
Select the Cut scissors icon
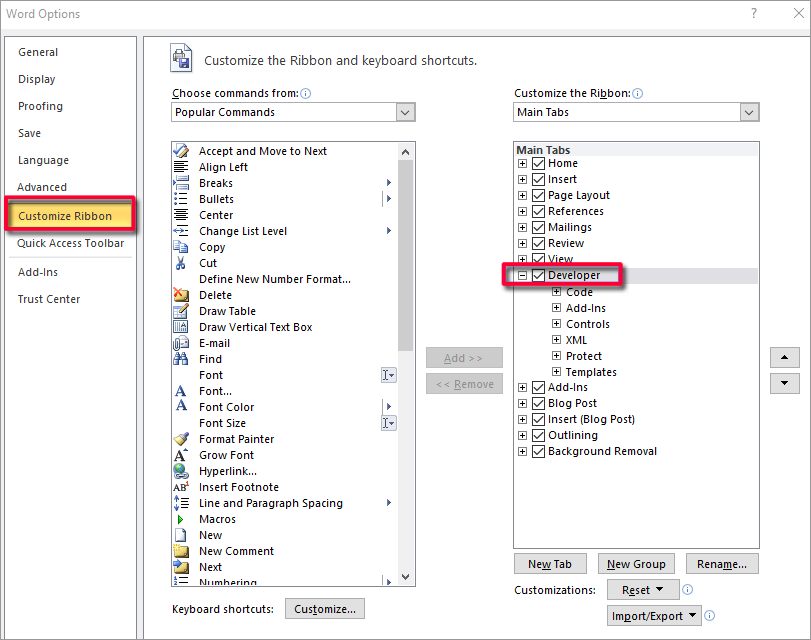coord(181,263)
